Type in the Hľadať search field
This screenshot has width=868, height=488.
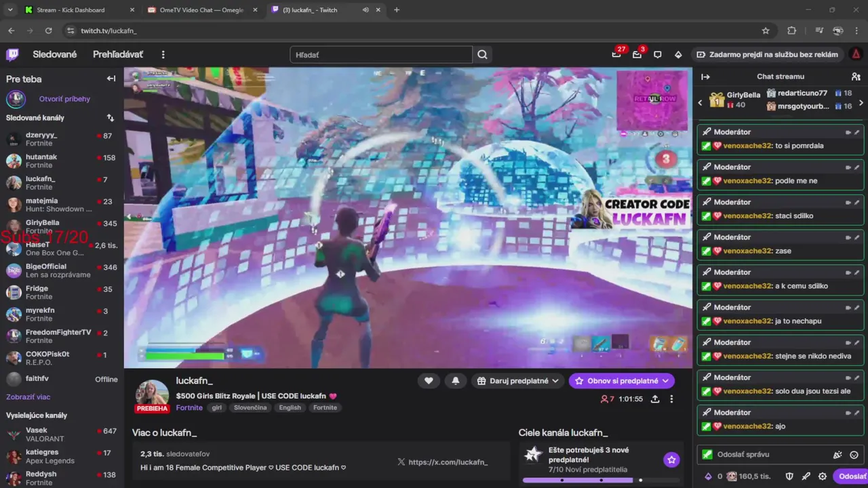coord(381,55)
